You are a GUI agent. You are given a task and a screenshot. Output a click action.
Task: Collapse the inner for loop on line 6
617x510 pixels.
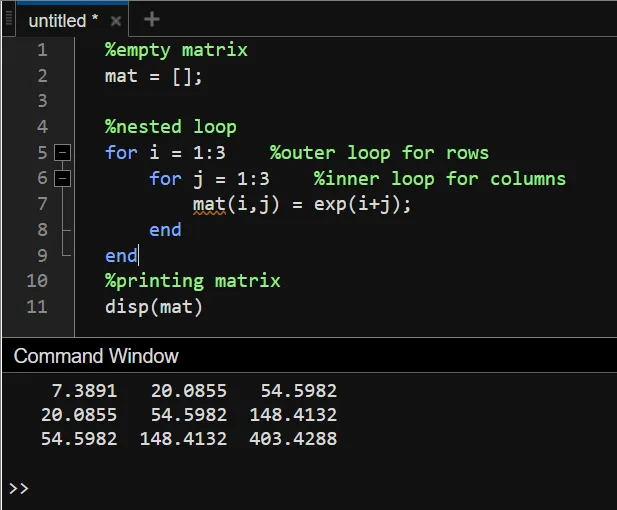coord(62,179)
